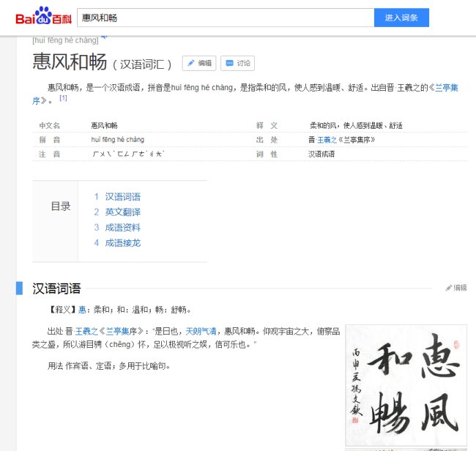Click the Baidu Baike logo
The image size is (476, 451).
click(x=43, y=16)
